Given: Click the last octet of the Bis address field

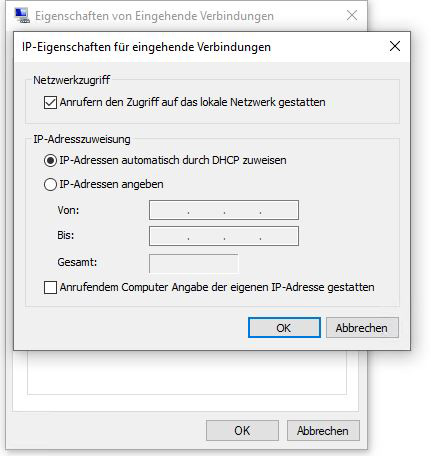Looking at the screenshot, I should pyautogui.click(x=279, y=236).
